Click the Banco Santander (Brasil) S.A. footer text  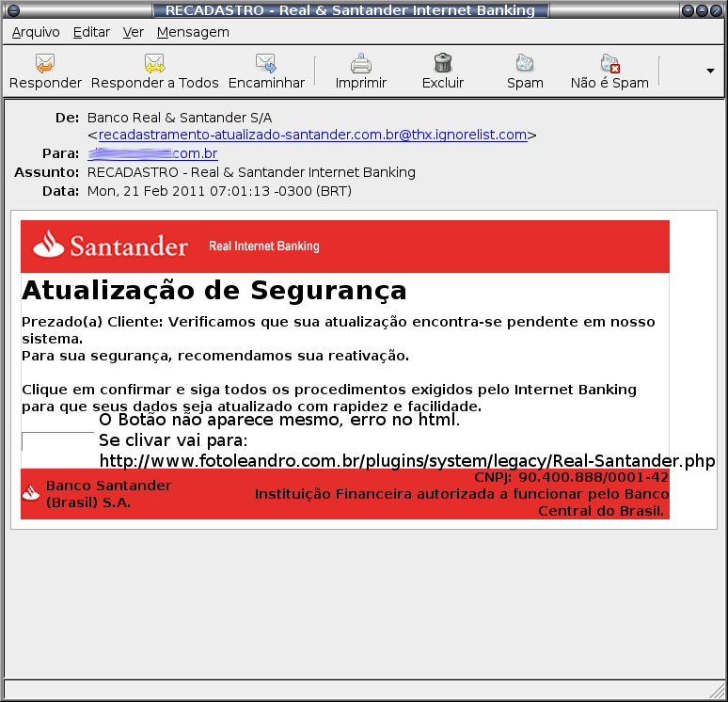pyautogui.click(x=109, y=494)
